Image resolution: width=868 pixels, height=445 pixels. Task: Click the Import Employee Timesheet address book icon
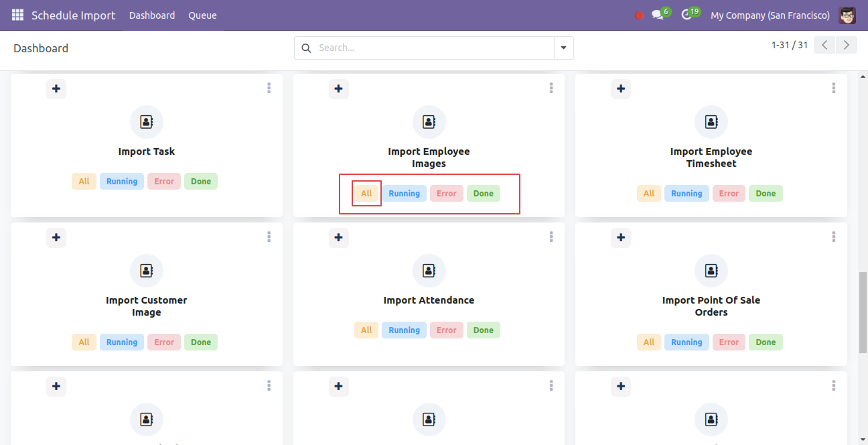pos(711,122)
